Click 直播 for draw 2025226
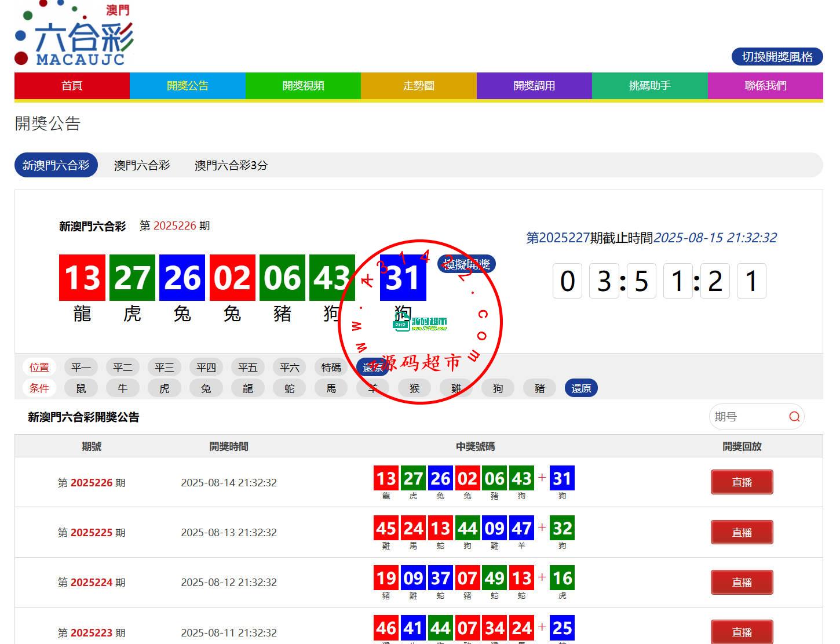 click(x=742, y=482)
